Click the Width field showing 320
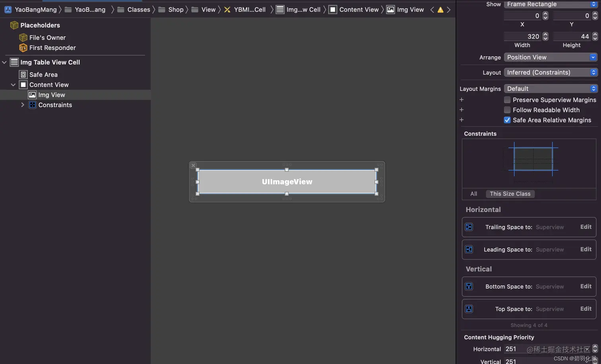The image size is (601, 364). 522,37
